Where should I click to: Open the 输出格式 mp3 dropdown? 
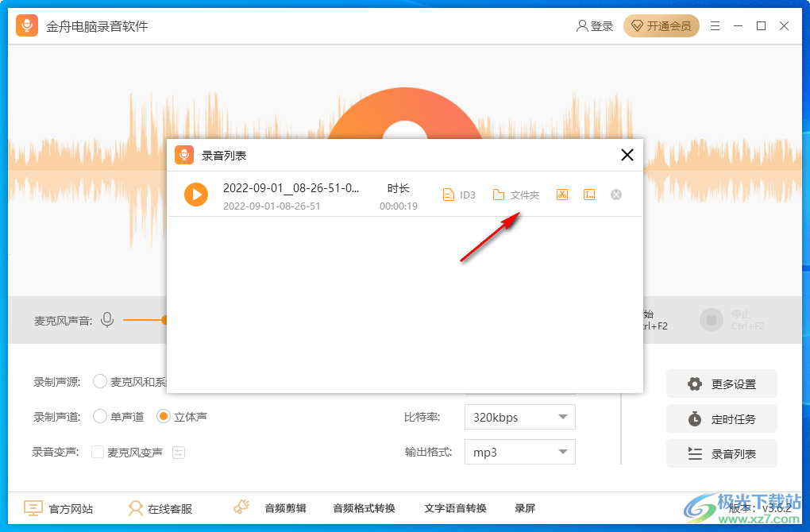(519, 452)
